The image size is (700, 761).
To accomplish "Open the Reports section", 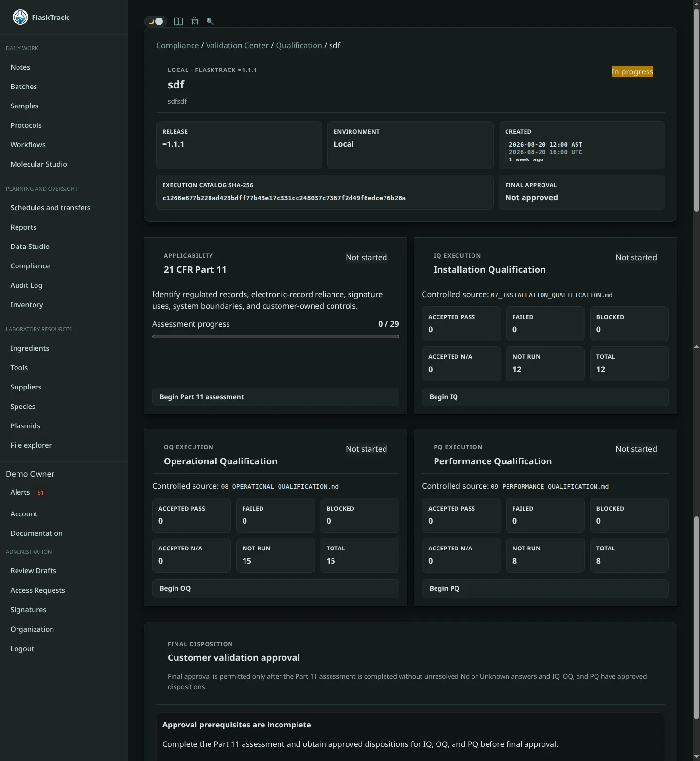I will point(23,227).
